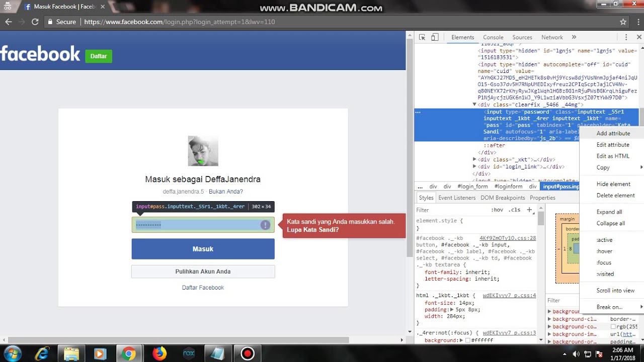The height and width of the screenshot is (362, 644).
Task: Click the browser Forward arrow
Action: 22,22
